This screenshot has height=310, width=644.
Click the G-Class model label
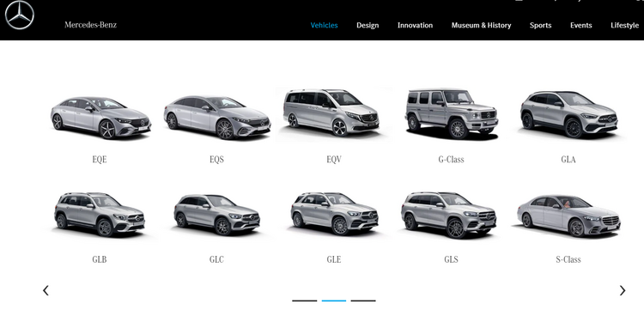[451, 160]
